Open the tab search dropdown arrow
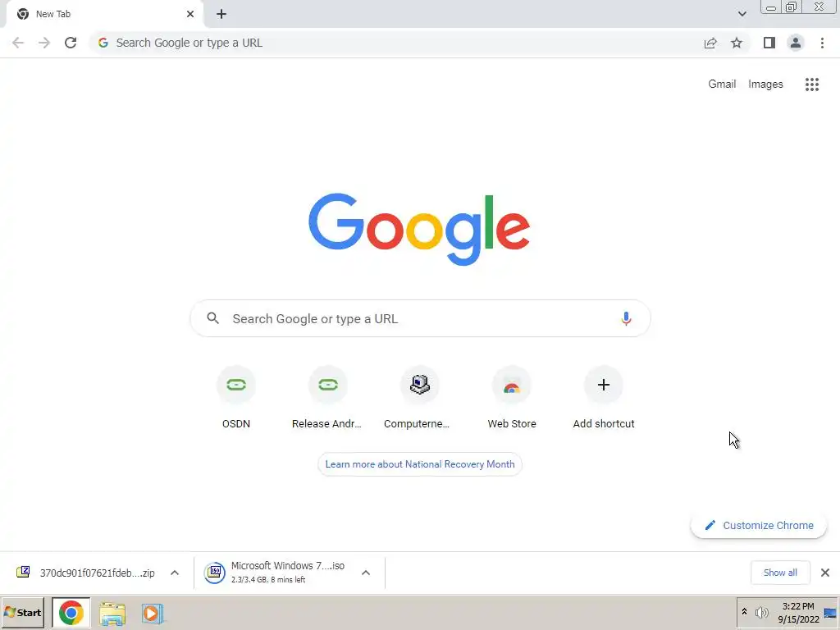 click(742, 14)
